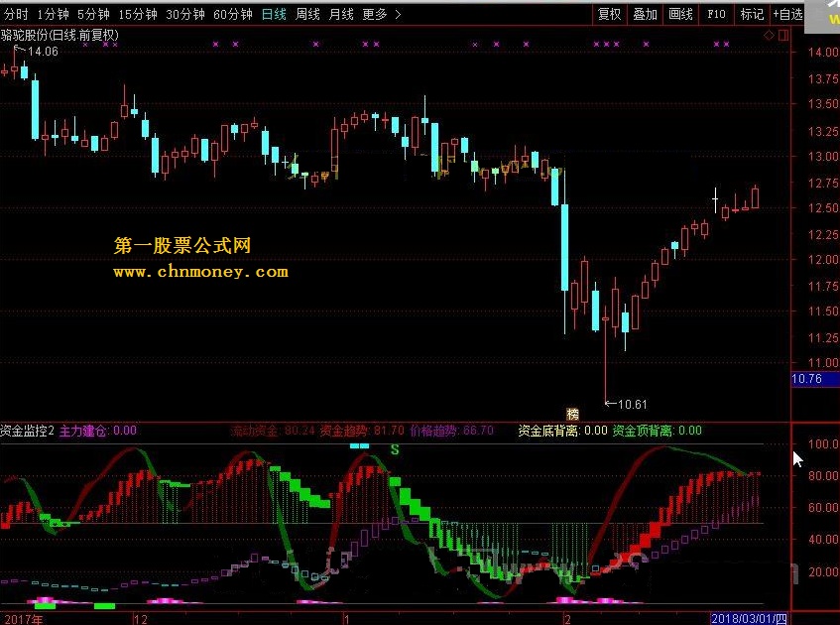This screenshot has width=840, height=625.
Task: Click the 资金顶背离: 0.00 label
Action: click(657, 431)
